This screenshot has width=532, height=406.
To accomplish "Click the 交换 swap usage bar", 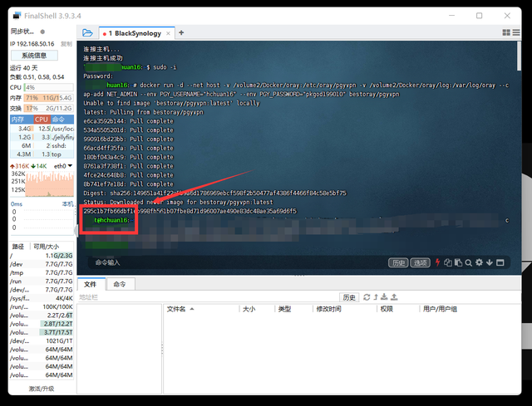I will coord(48,109).
